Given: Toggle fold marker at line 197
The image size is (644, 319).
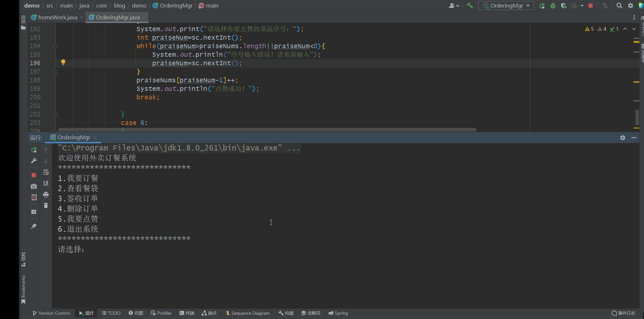Looking at the screenshot, I should tap(55, 72).
